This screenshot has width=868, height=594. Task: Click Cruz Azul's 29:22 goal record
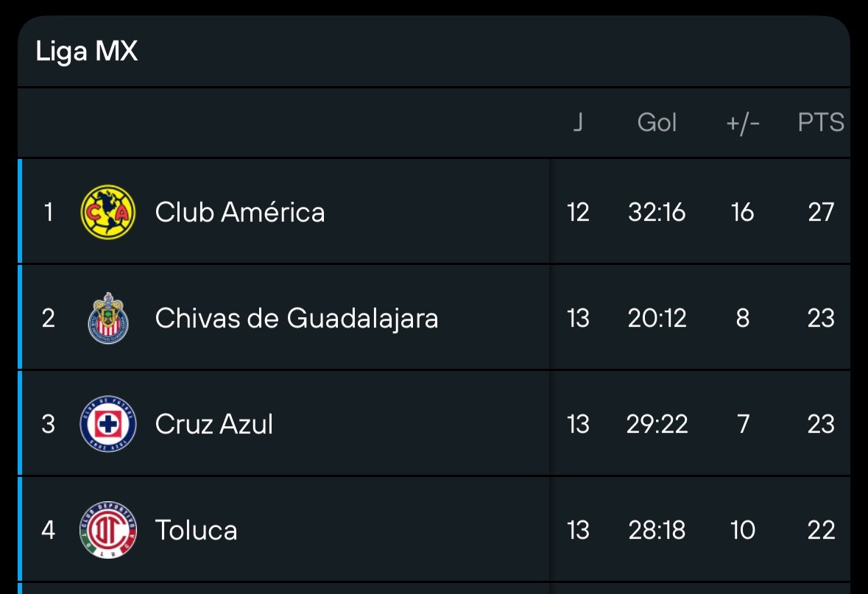point(657,424)
